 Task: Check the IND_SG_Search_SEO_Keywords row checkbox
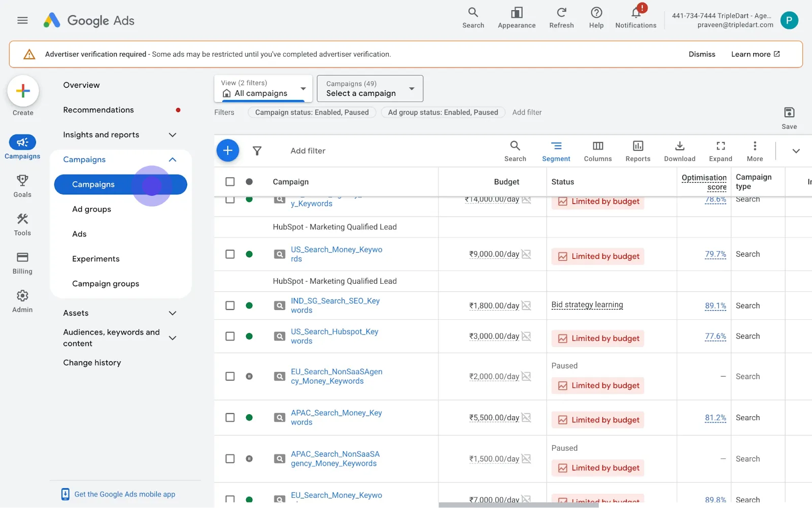click(230, 306)
